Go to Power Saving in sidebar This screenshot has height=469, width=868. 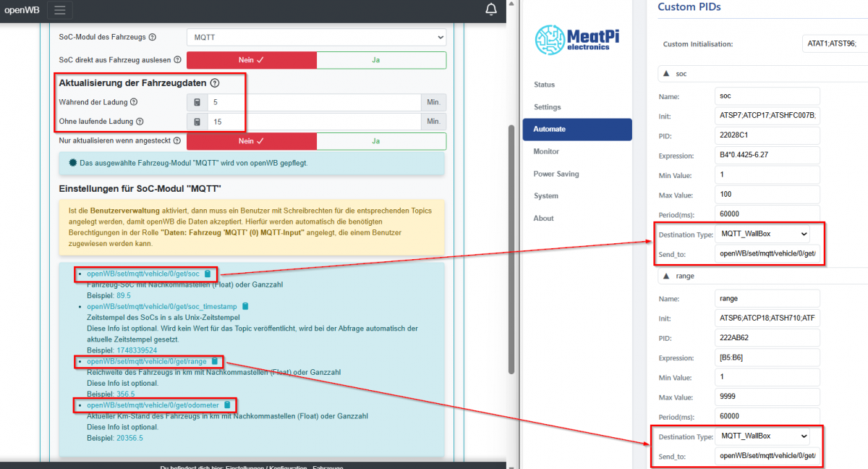click(556, 174)
